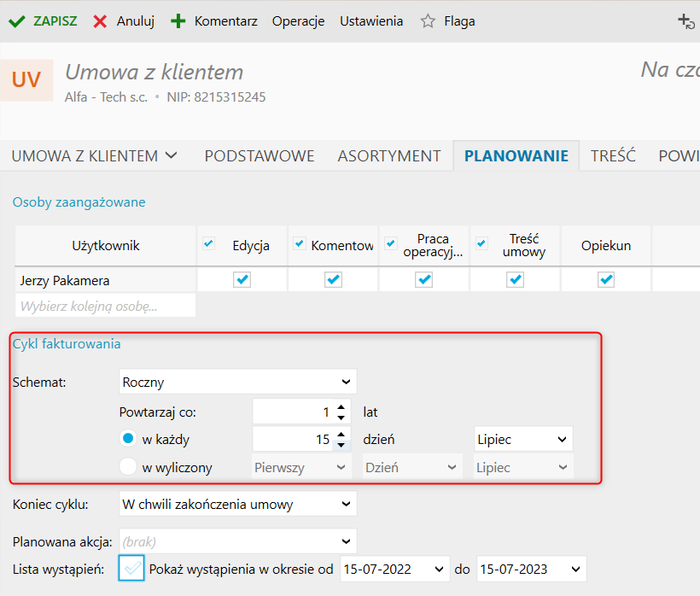Uncheck Edycja for Jerzy Pakamera
Screen dimensions: 700x596
(x=242, y=280)
